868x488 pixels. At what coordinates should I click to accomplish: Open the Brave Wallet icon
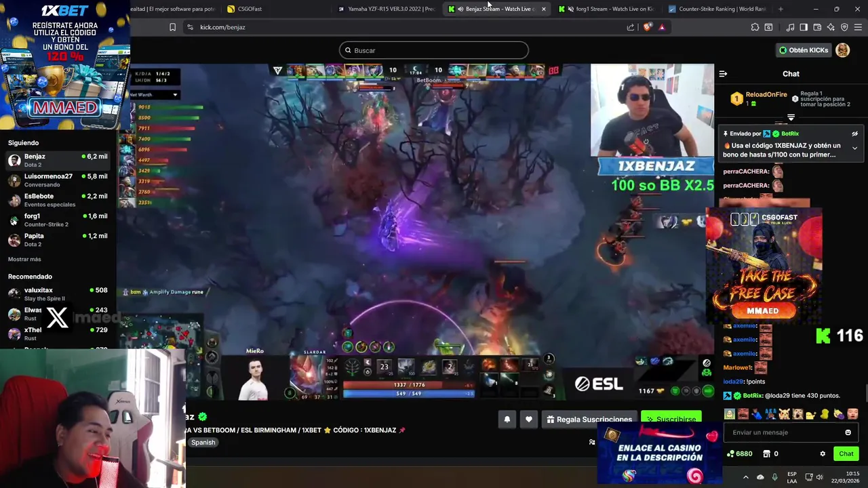point(817,27)
